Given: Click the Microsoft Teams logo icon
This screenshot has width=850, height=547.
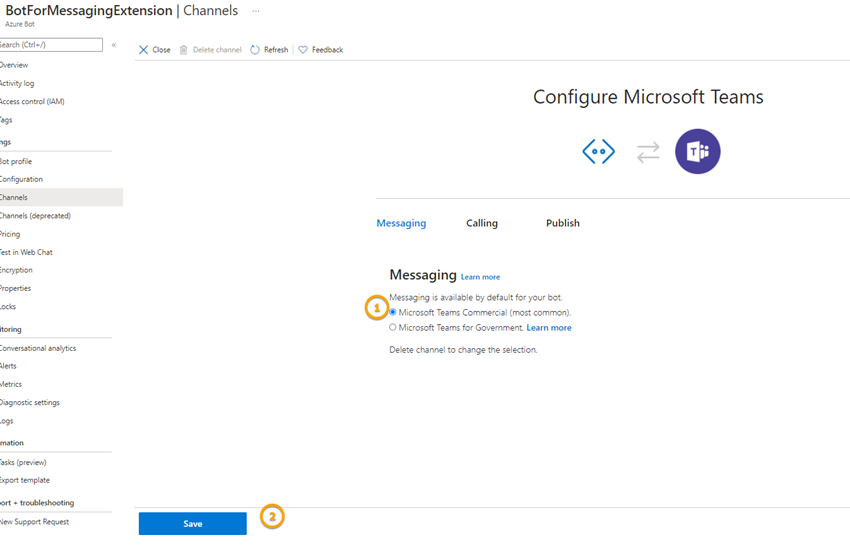Looking at the screenshot, I should [698, 151].
